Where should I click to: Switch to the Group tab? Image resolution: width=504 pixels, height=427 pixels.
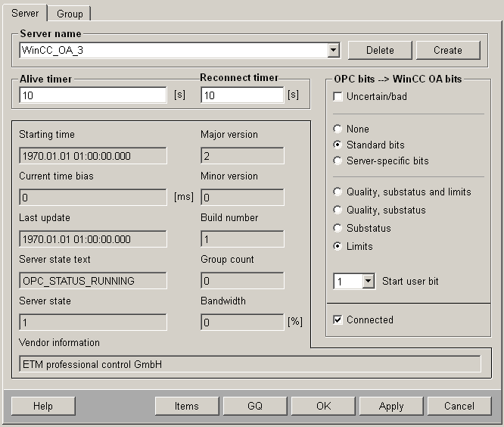point(70,14)
